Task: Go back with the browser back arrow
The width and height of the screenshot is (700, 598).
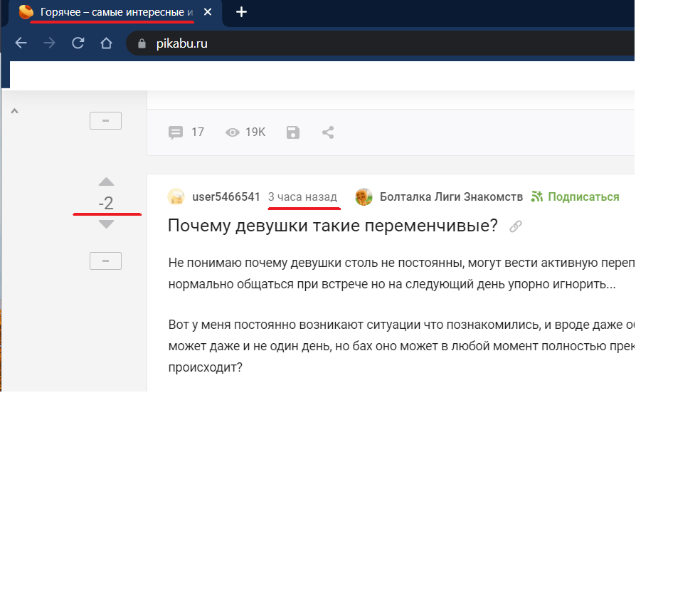Action: (x=21, y=43)
